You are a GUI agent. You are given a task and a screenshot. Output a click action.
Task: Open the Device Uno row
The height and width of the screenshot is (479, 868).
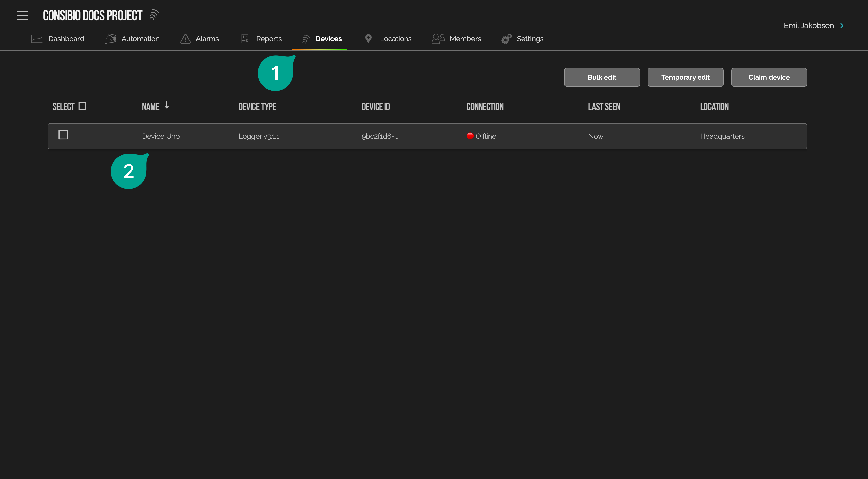click(404, 136)
